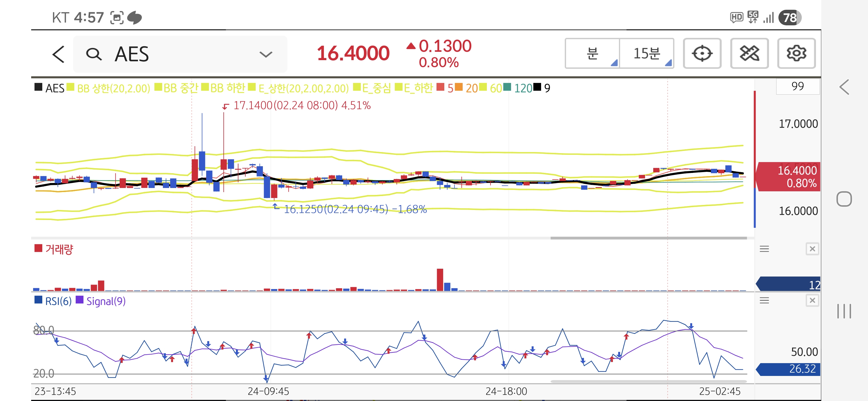Expand the AES symbol dropdown chevron

pyautogui.click(x=265, y=55)
